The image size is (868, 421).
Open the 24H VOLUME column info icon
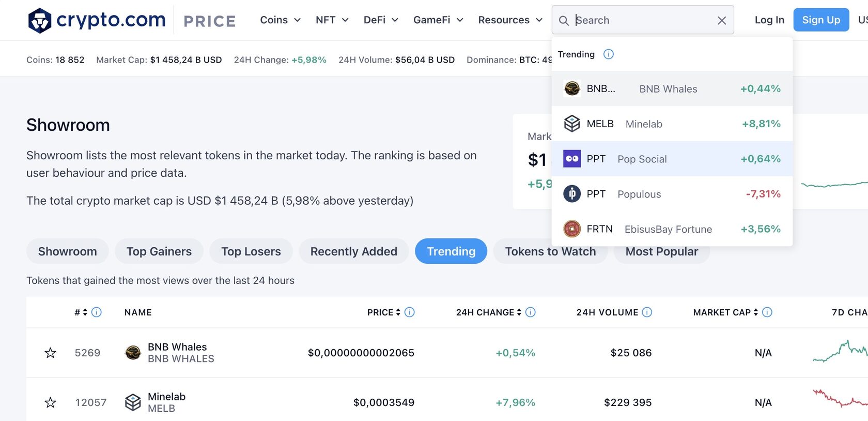click(647, 312)
